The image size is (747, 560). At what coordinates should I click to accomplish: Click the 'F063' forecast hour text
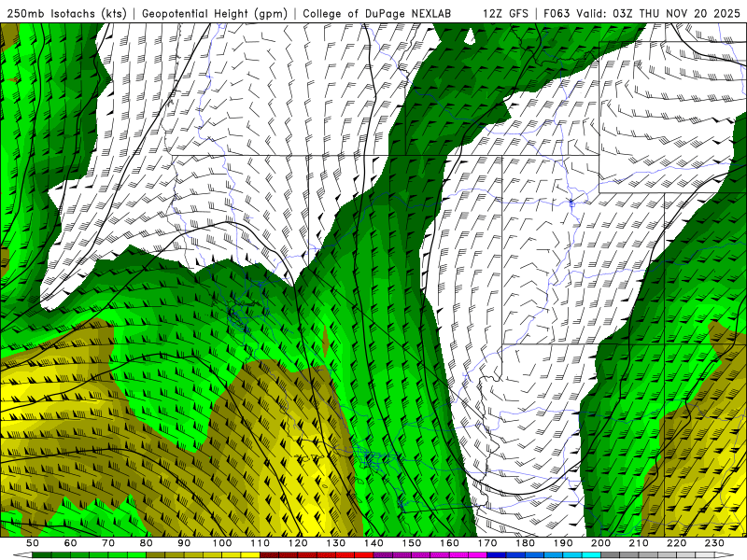pos(557,13)
